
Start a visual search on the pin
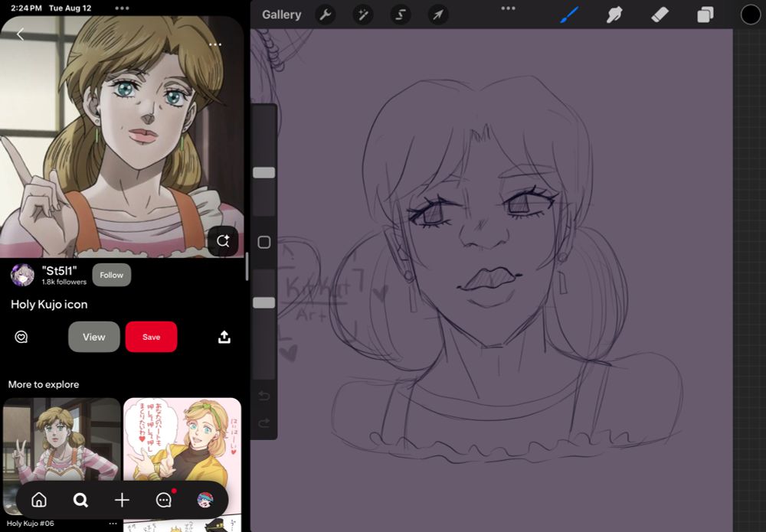point(223,241)
